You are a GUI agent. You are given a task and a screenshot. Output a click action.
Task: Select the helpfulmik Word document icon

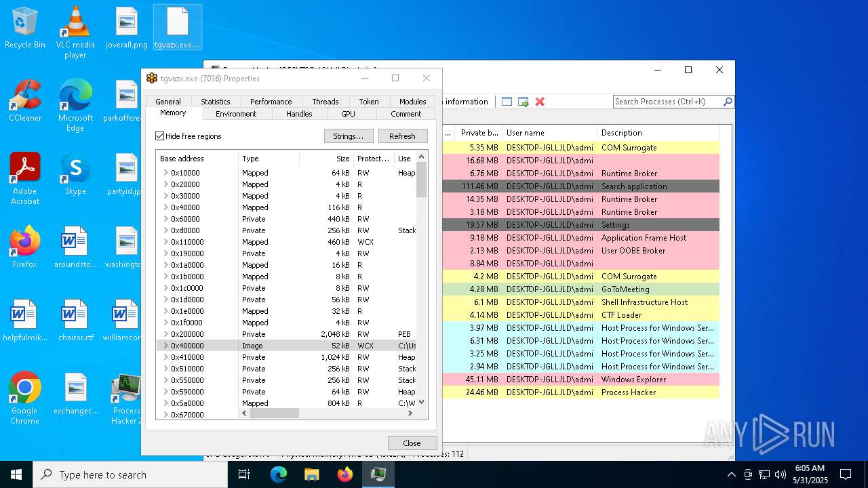coord(25,321)
